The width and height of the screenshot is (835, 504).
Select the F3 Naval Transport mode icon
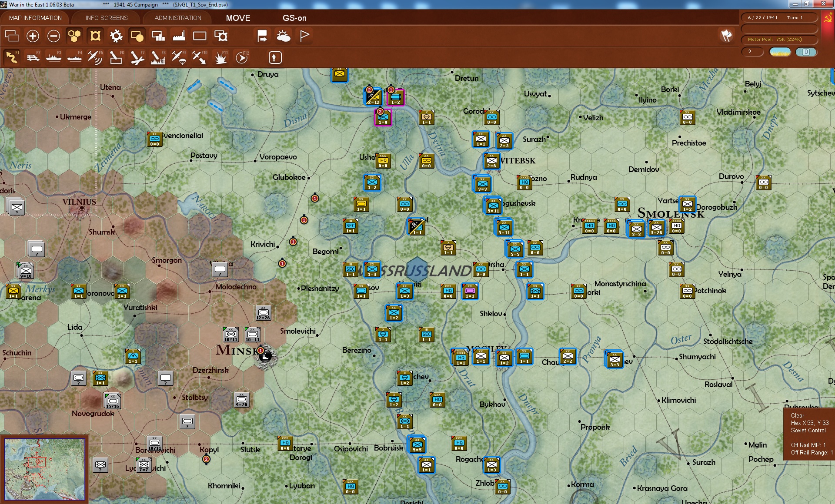click(53, 57)
